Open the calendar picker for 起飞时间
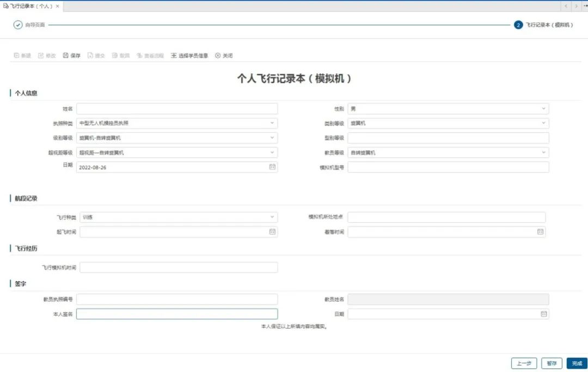Viewport: 588px width, 372px height. click(x=272, y=232)
